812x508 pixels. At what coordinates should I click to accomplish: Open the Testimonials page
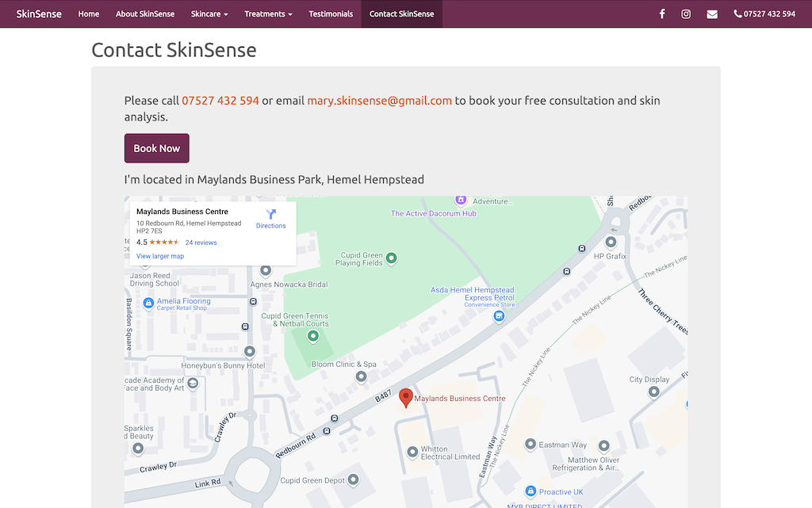click(331, 14)
